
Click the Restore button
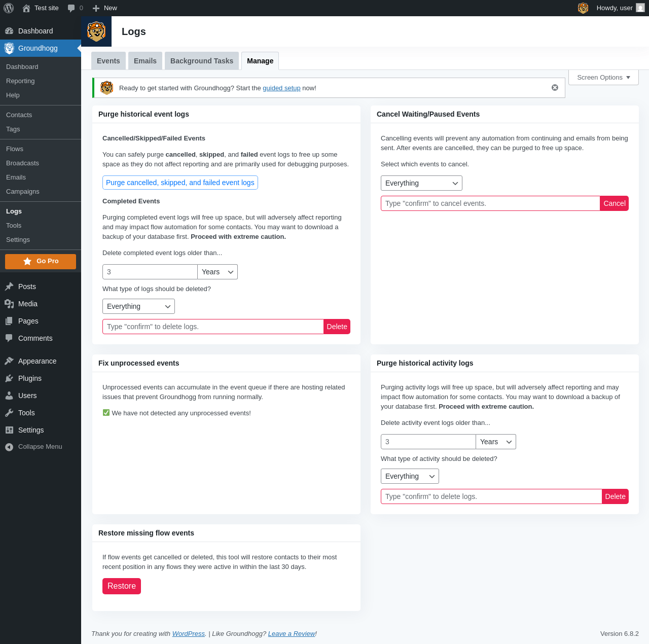click(122, 586)
